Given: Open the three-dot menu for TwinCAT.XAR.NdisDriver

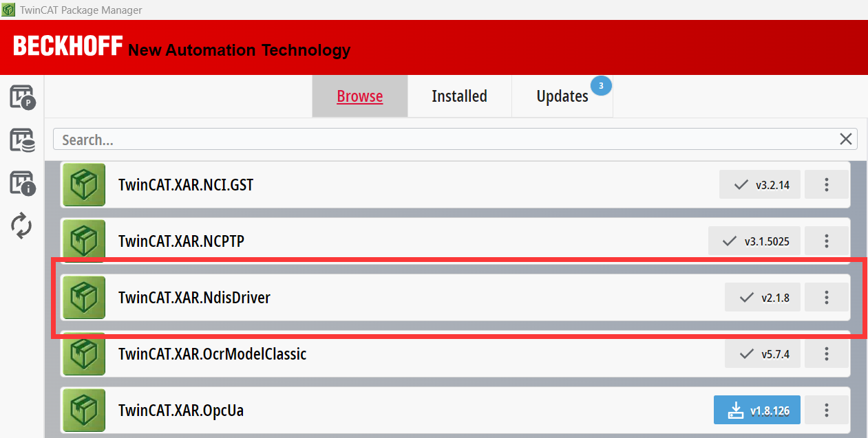Looking at the screenshot, I should (x=827, y=298).
